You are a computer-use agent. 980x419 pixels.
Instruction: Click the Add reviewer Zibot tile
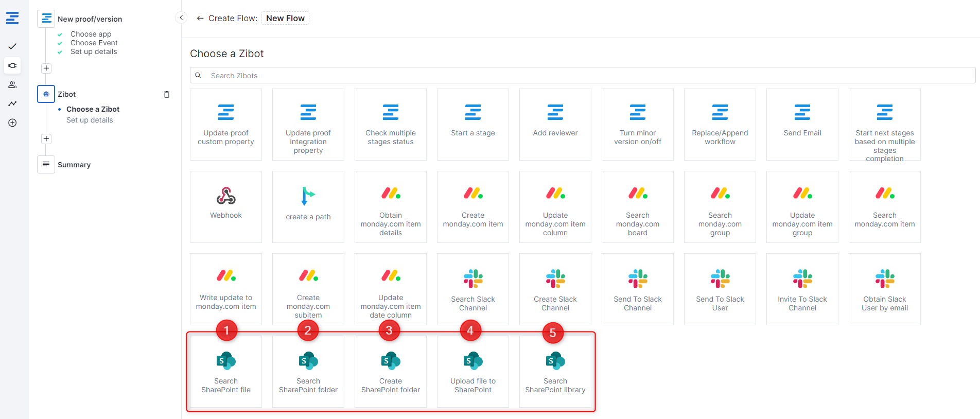tap(555, 125)
